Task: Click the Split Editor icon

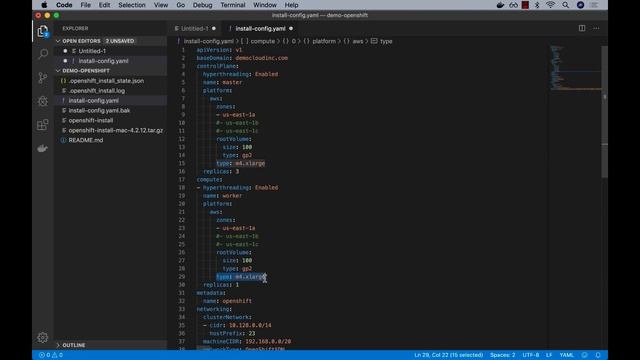Action: [582, 28]
